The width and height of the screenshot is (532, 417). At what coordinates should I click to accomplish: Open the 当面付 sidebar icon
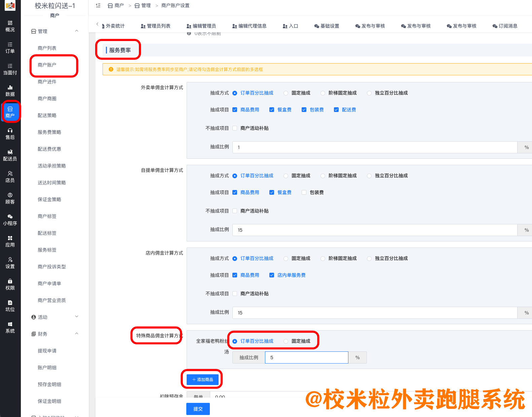(10, 69)
